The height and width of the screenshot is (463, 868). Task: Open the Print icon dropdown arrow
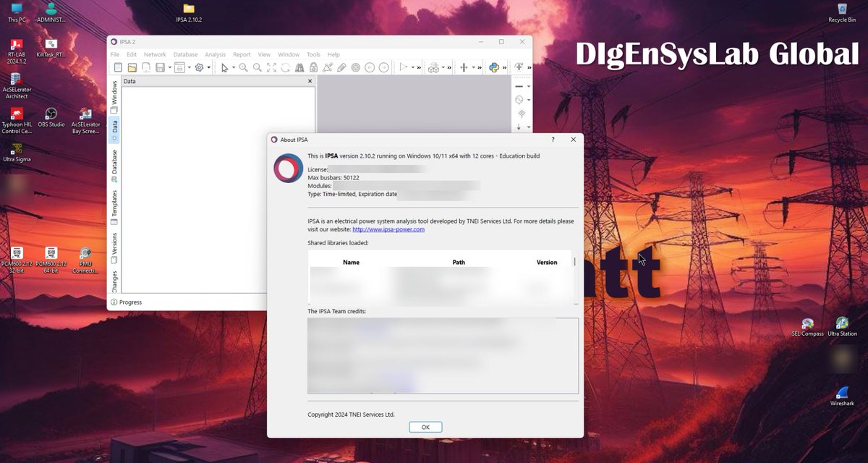(190, 67)
